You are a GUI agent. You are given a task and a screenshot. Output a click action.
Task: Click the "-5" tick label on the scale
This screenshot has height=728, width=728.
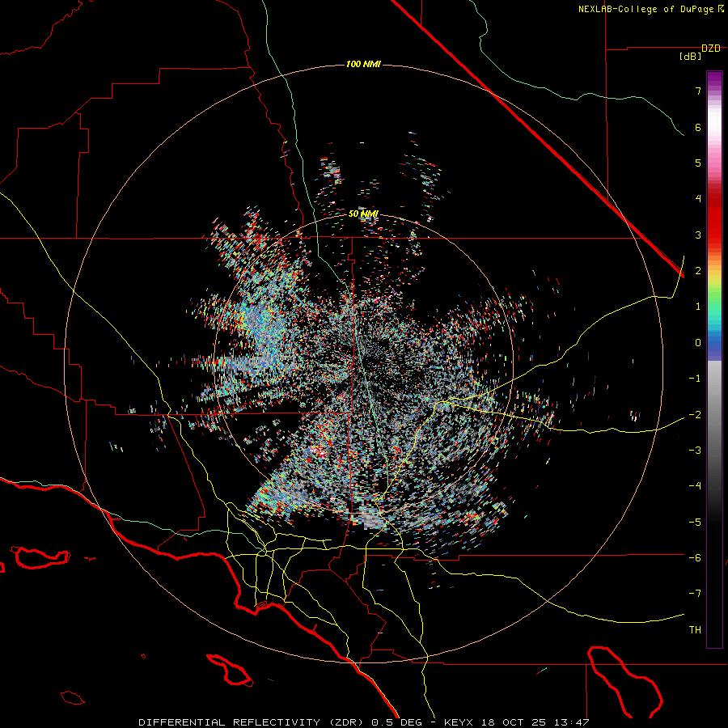coord(695,523)
